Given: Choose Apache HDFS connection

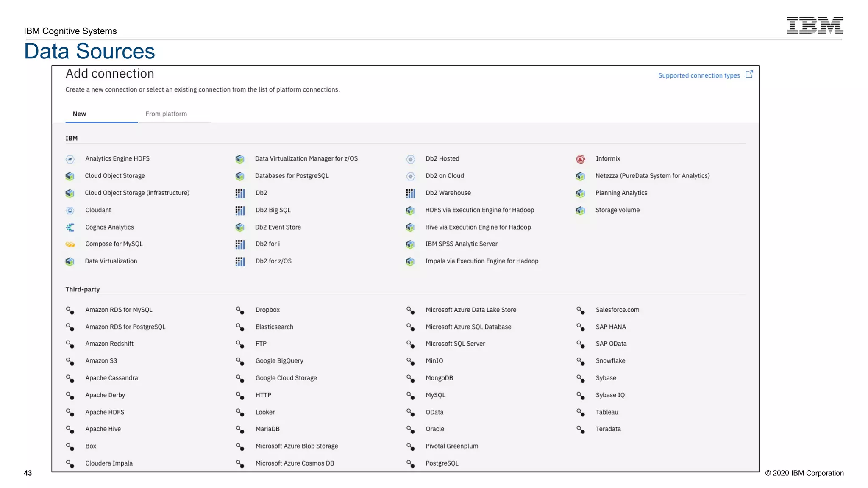Looking at the screenshot, I should coord(105,412).
